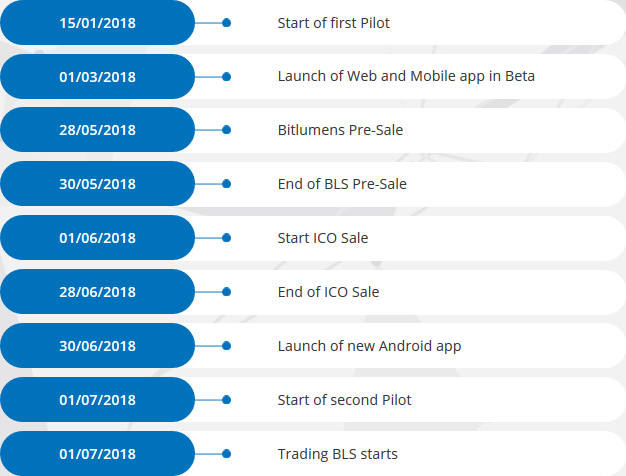The width and height of the screenshot is (626, 476).
Task: Click the timeline dot beside Start of first Pilot
Action: click(x=226, y=23)
